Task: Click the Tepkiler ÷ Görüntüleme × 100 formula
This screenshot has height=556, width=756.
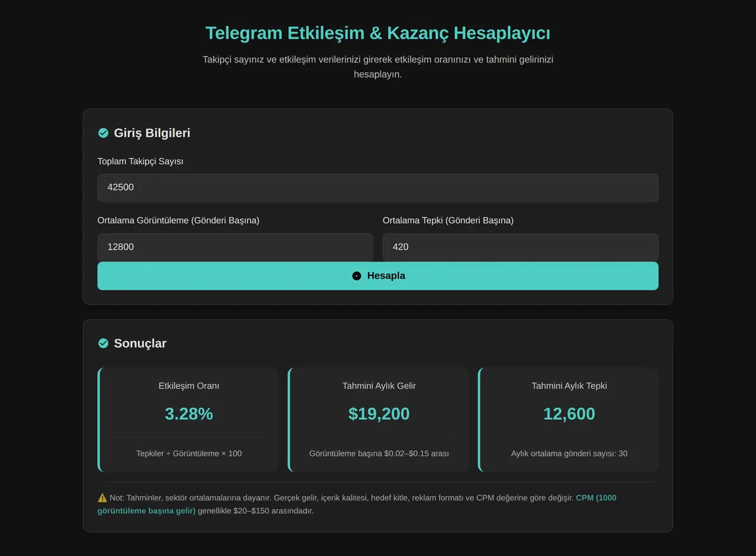Action: [189, 454]
